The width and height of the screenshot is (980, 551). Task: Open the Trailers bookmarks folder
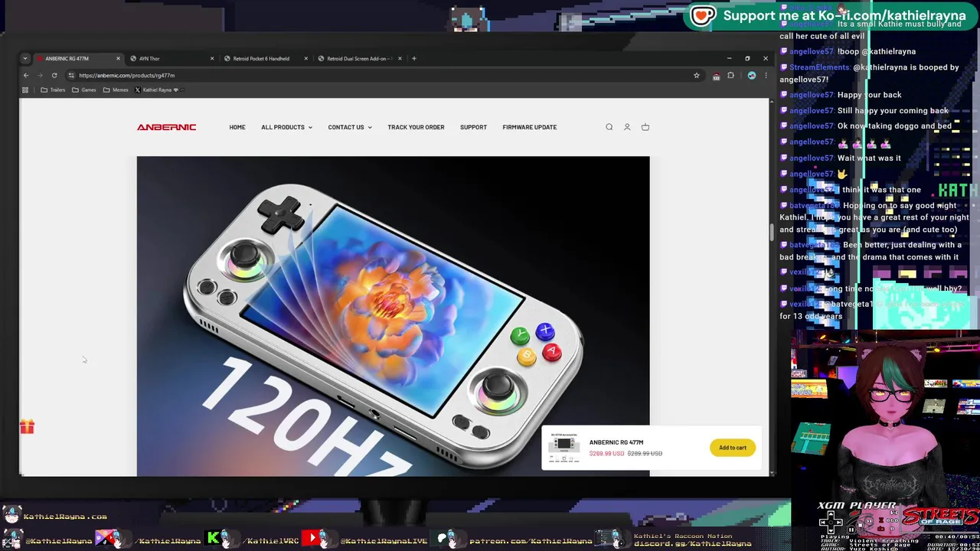pyautogui.click(x=53, y=90)
